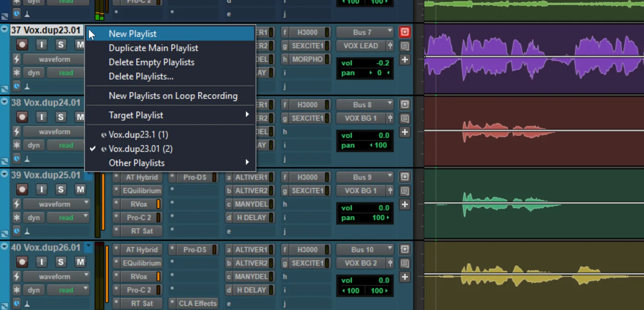Viewport: 644px width, 310px height.
Task: Click plus button on track 40 I/O
Action: click(x=405, y=277)
